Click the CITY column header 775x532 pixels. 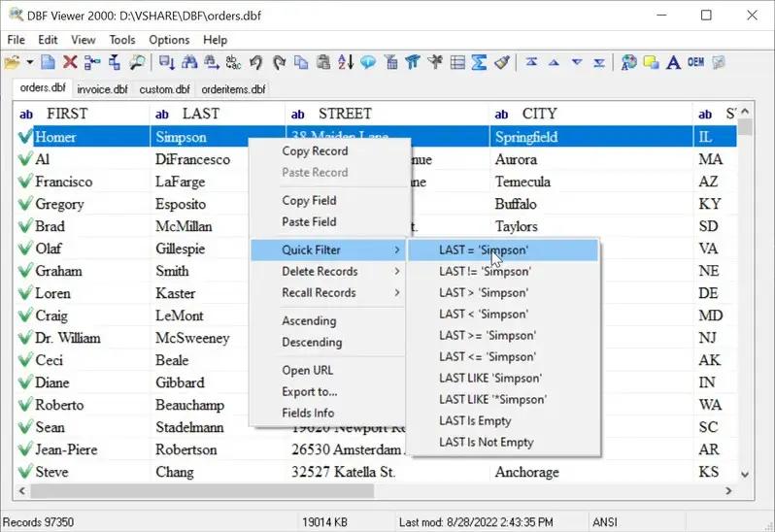[x=590, y=114]
